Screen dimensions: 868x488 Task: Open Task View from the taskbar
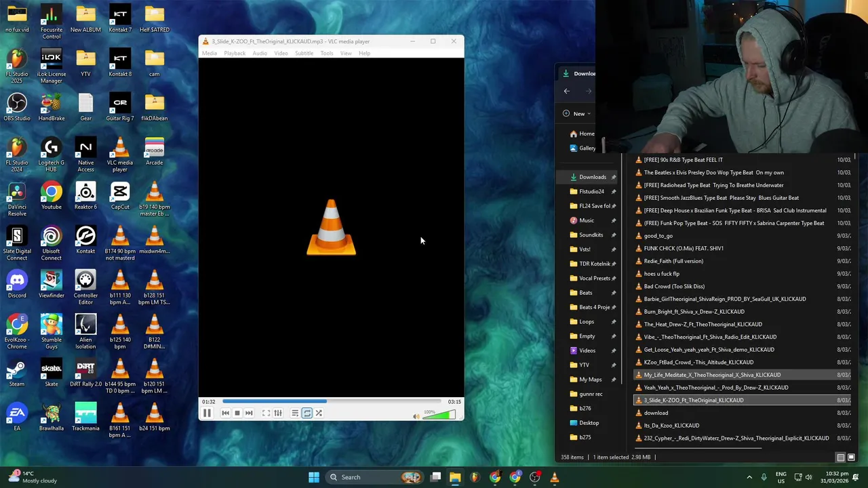coord(435,477)
